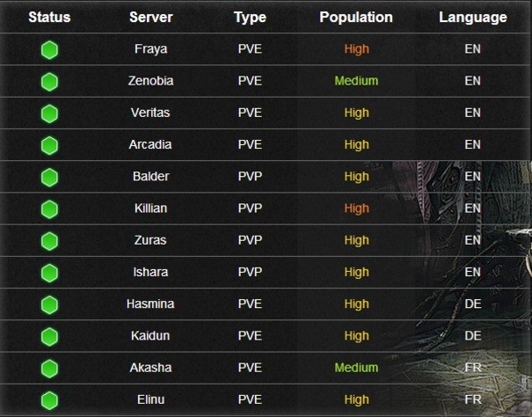Click the Akasha server status icon
532x417 pixels.
click(x=49, y=369)
